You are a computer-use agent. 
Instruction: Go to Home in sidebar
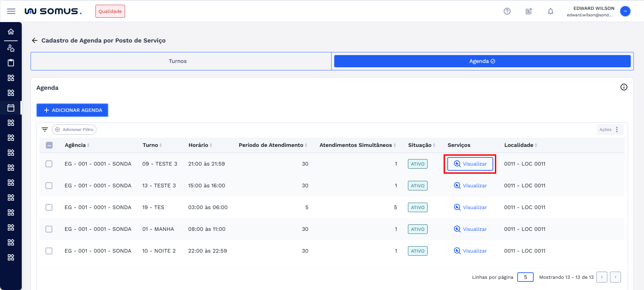[x=11, y=32]
